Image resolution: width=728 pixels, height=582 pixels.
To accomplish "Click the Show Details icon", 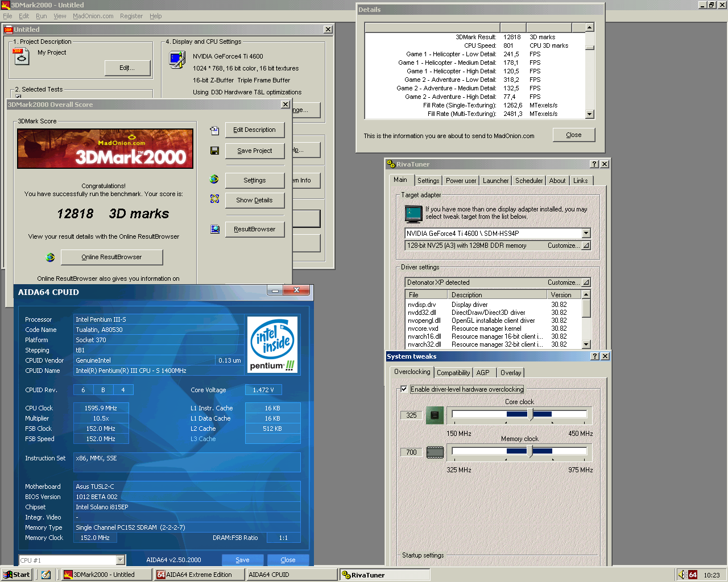I will point(214,199).
